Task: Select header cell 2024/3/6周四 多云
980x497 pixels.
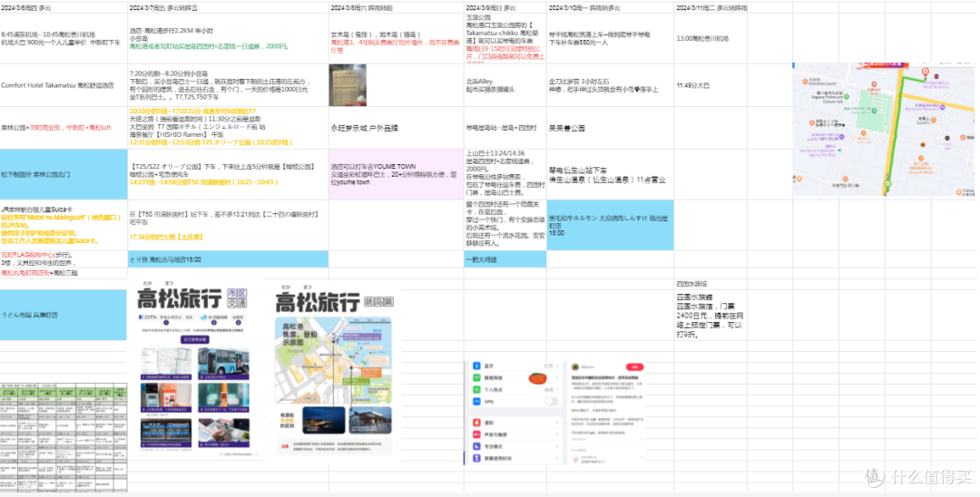Action: pyautogui.click(x=64, y=7)
